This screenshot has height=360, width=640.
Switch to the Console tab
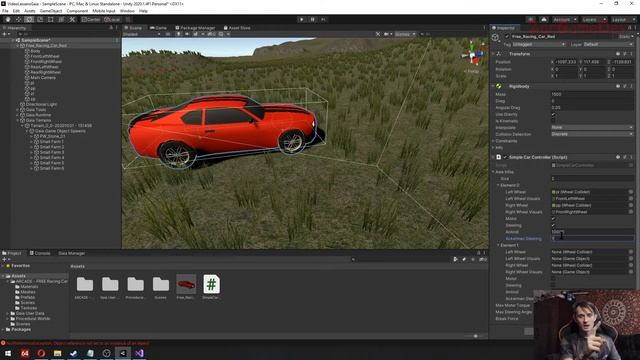(40, 253)
